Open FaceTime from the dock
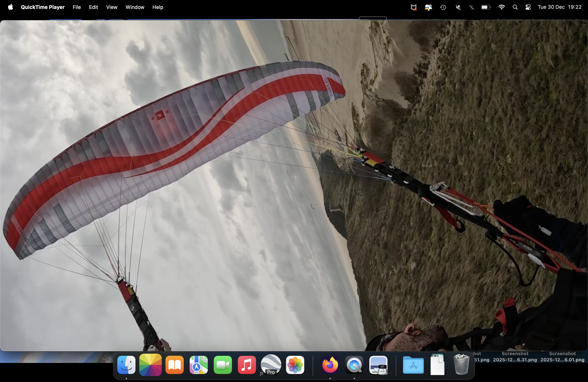The image size is (588, 382). pos(223,365)
